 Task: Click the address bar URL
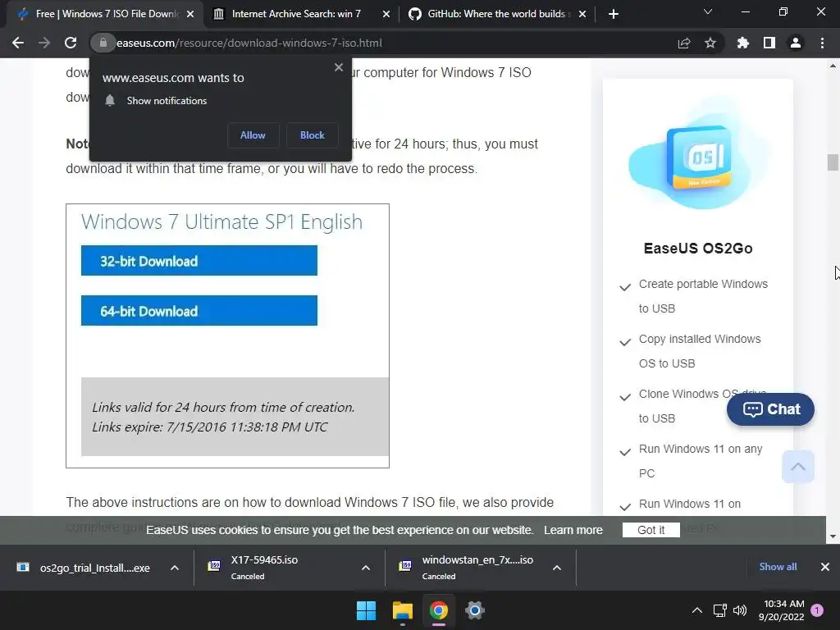pyautogui.click(x=249, y=43)
